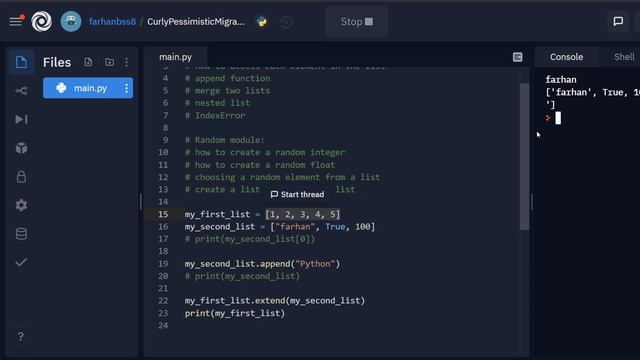Open the Packages cube icon
The height and width of the screenshot is (360, 640).
[21, 148]
